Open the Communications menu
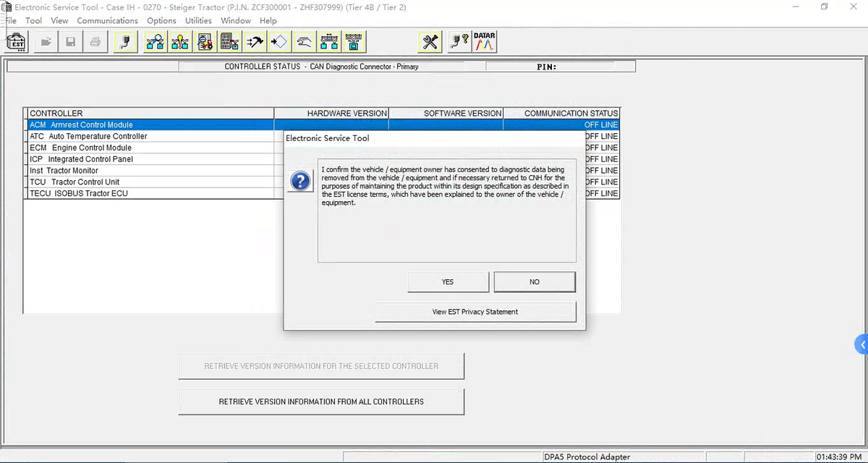The image size is (868, 463). click(107, 21)
